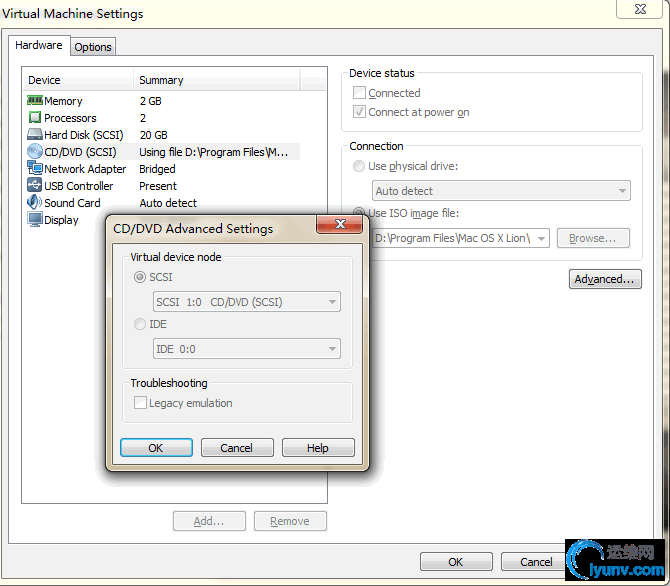Click the '20 GB' hard disk summary

pos(153,135)
